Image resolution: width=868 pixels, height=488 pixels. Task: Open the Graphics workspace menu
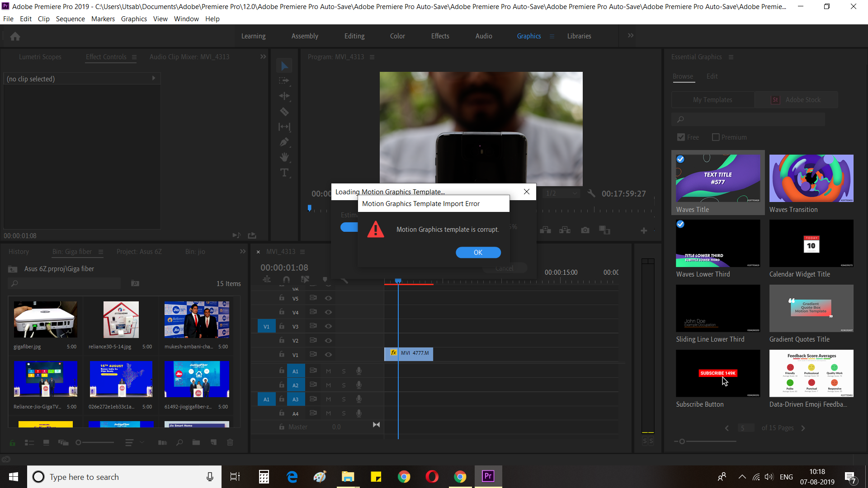[552, 36]
